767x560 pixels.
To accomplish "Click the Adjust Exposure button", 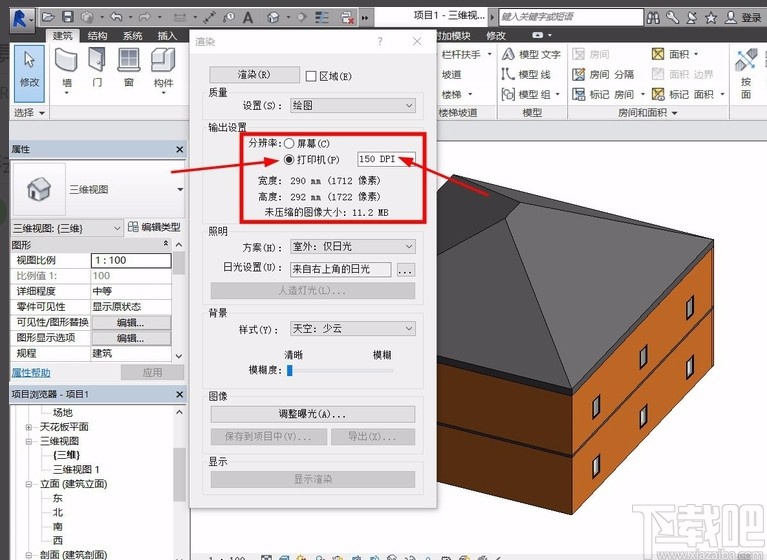I will (x=312, y=414).
